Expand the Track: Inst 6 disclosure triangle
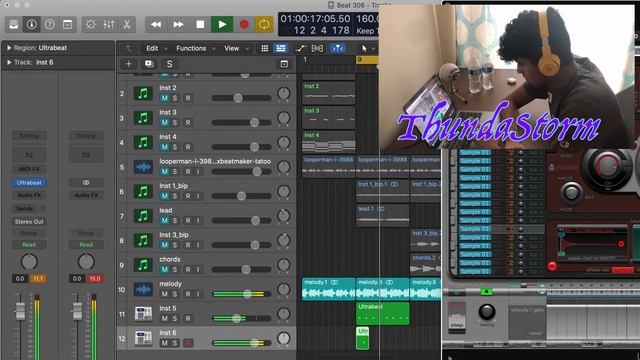 (9, 62)
